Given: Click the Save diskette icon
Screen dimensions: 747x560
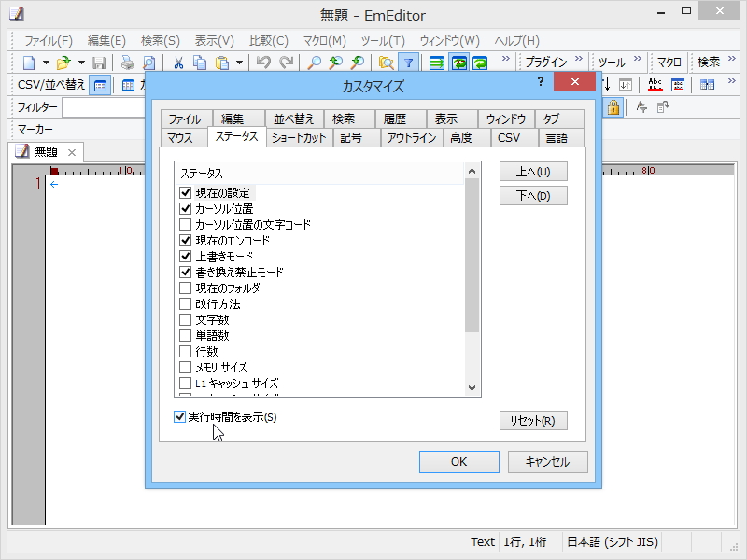Looking at the screenshot, I should point(97,63).
